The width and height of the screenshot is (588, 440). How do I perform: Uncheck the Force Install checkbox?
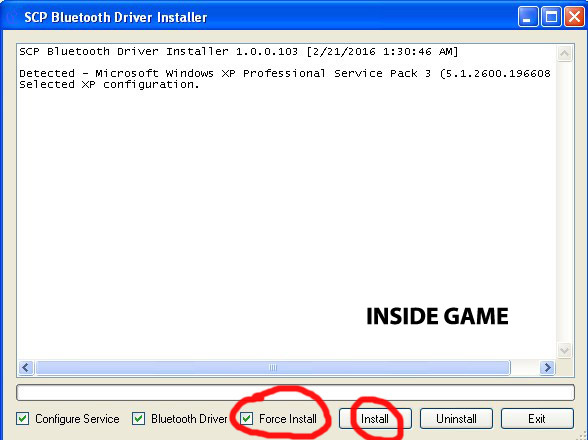(x=247, y=418)
